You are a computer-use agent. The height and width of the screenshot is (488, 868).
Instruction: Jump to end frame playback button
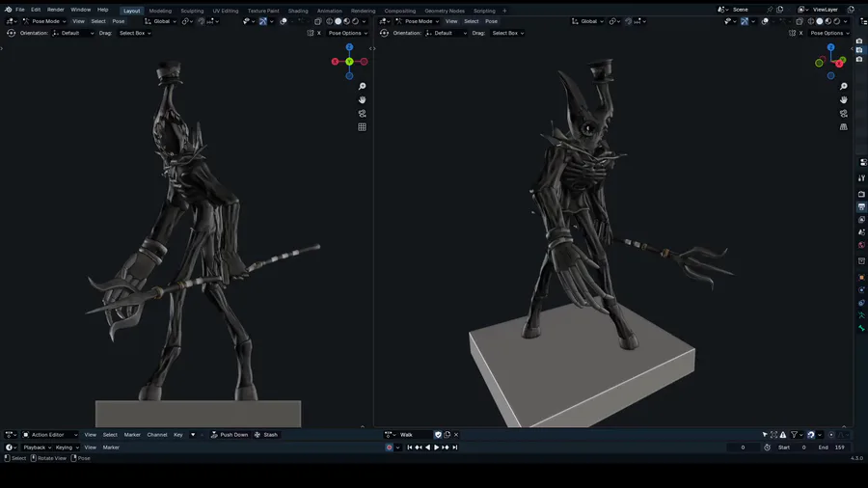(454, 447)
